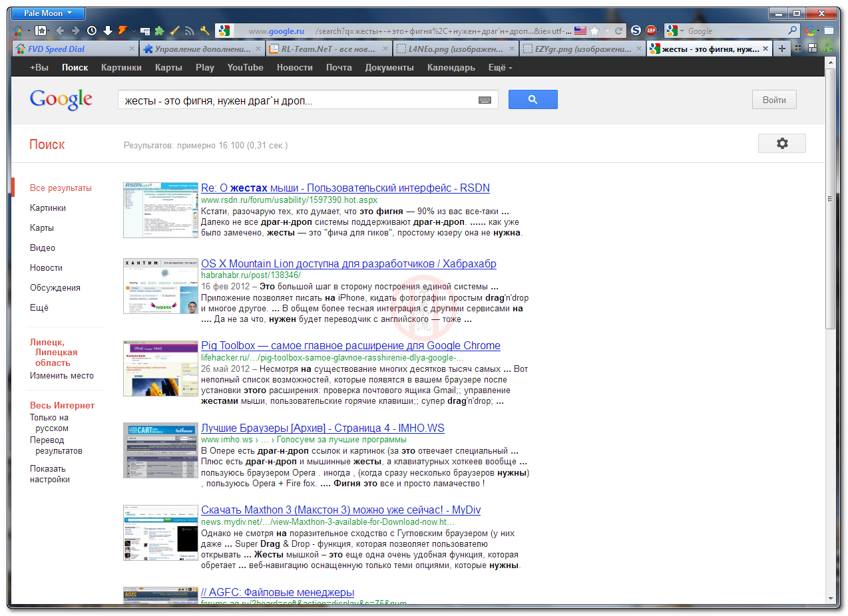Switch to the FVD Speed Dial tab

click(75, 49)
